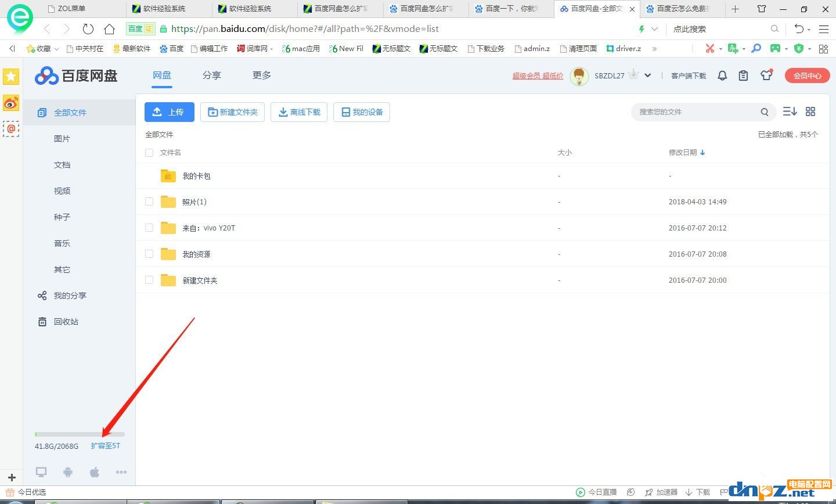The image size is (836, 504).
Task: Open the clipboard feedback icon in header
Action: point(743,75)
